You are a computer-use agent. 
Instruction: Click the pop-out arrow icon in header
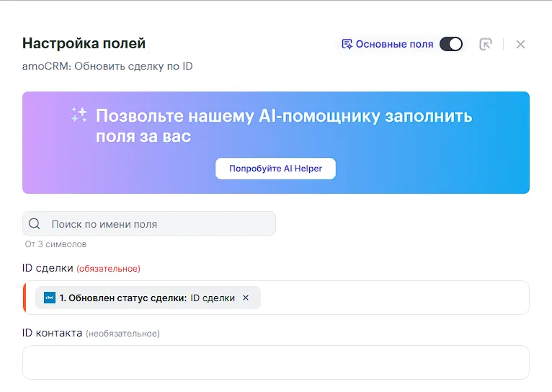(x=486, y=45)
